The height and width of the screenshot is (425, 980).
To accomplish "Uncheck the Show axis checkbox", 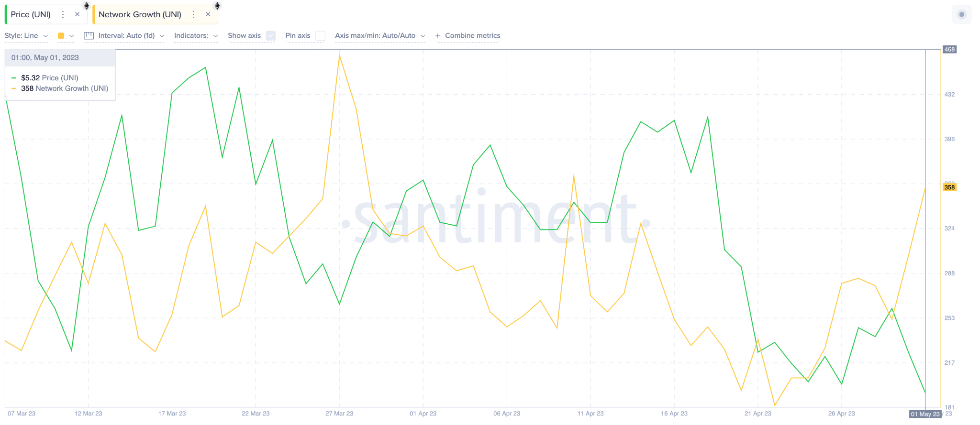I will point(271,36).
